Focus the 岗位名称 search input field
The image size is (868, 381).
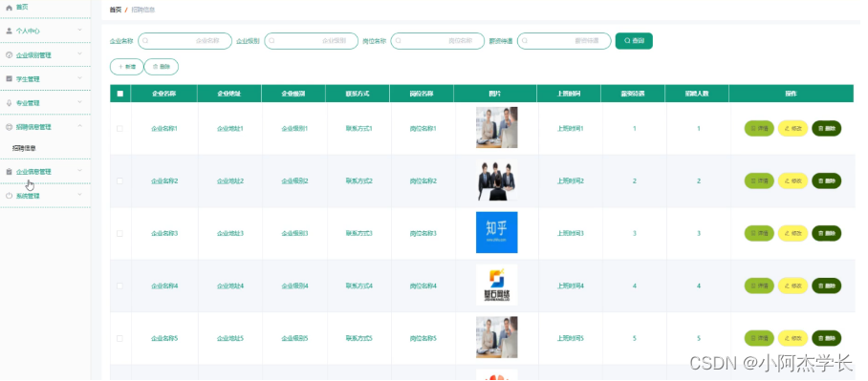[x=437, y=41]
